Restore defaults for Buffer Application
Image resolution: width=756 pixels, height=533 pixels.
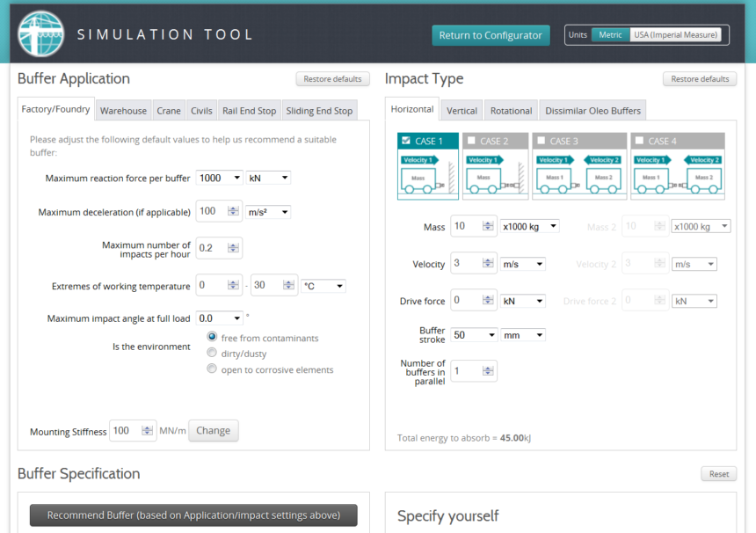(332, 78)
